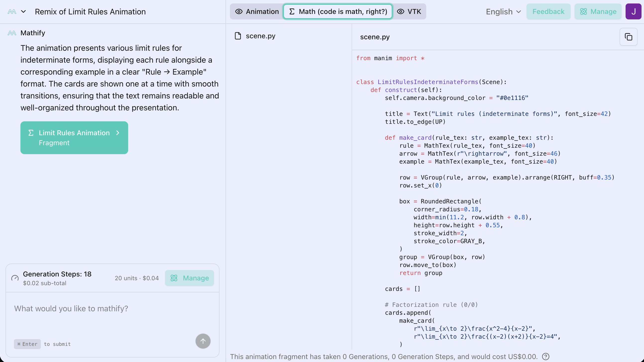Click Manage in generation steps panel

pyautogui.click(x=189, y=278)
